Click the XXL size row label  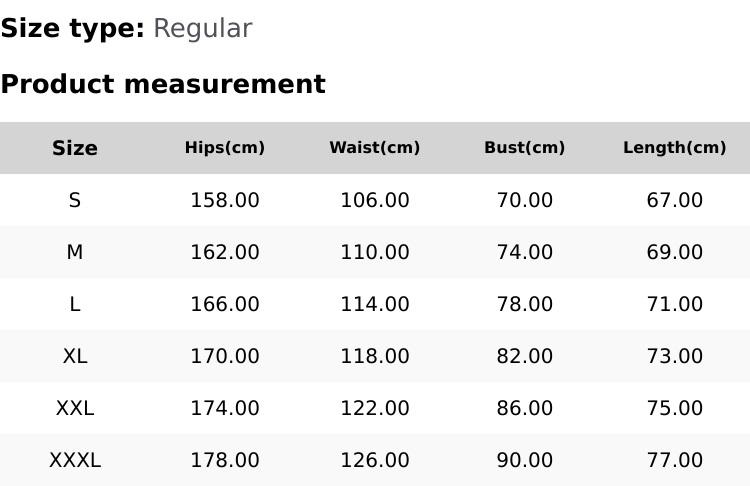pos(75,408)
